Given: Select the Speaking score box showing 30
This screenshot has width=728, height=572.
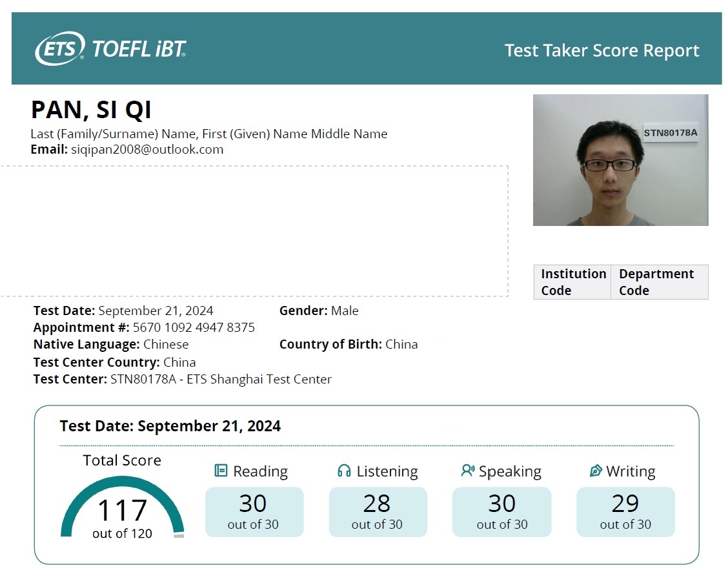Looking at the screenshot, I should click(x=501, y=512).
